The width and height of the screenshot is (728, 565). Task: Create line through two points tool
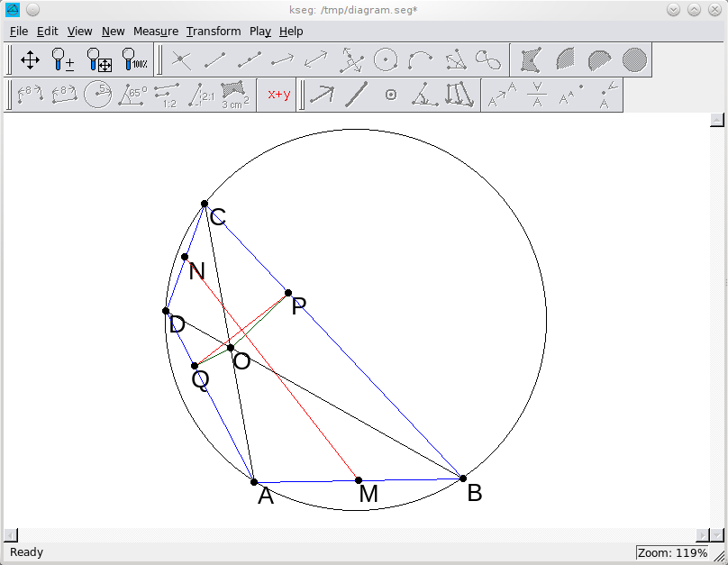(316, 60)
